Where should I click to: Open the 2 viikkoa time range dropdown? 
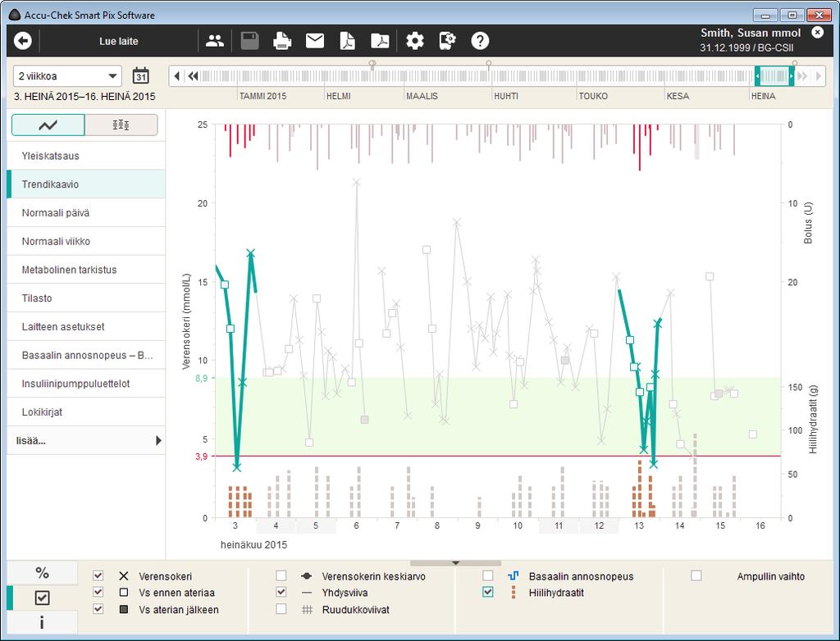pyautogui.click(x=67, y=76)
